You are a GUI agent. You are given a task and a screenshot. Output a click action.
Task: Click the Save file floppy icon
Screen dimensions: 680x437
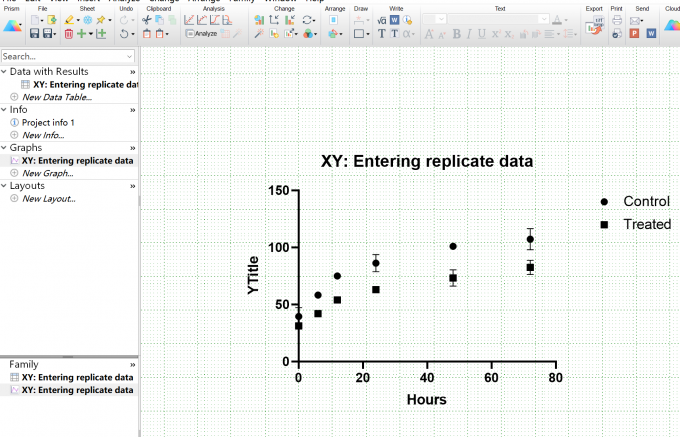click(35, 33)
